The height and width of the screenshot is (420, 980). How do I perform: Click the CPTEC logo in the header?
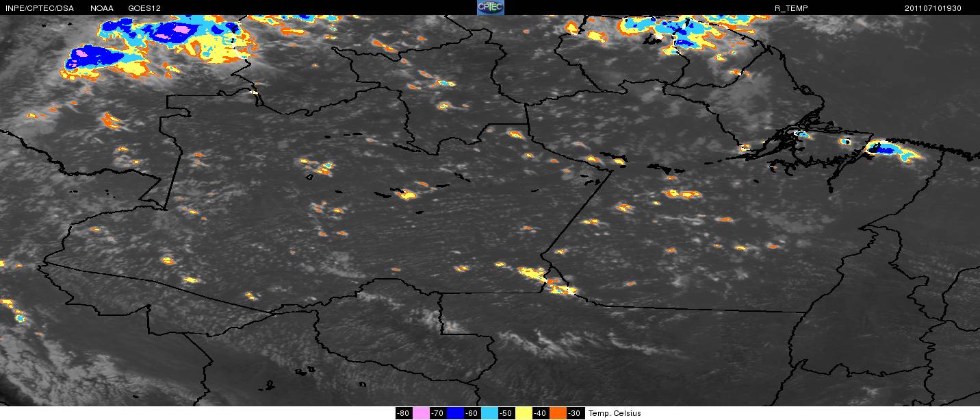[490, 8]
